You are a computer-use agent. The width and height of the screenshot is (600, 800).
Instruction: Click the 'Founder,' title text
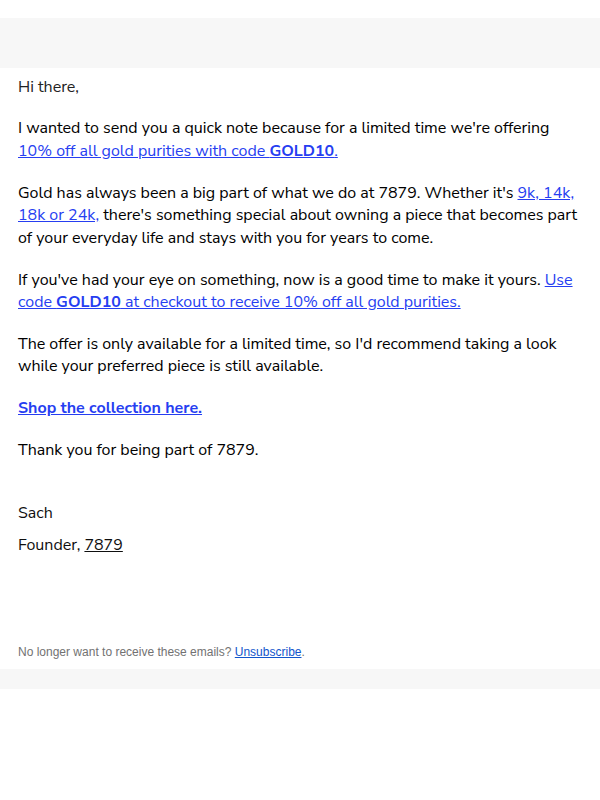click(49, 545)
